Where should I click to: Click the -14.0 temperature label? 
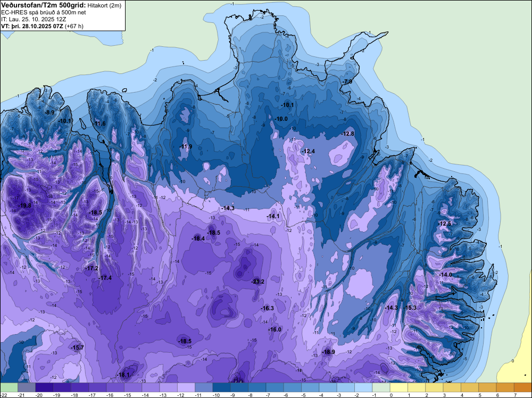446,275
